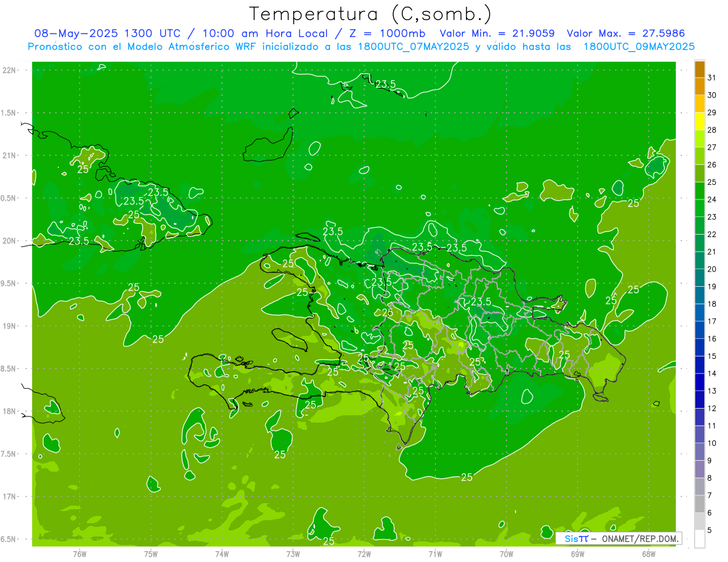The height and width of the screenshot is (562, 728).
Task: Click the legend value "10"
Action: (712, 443)
